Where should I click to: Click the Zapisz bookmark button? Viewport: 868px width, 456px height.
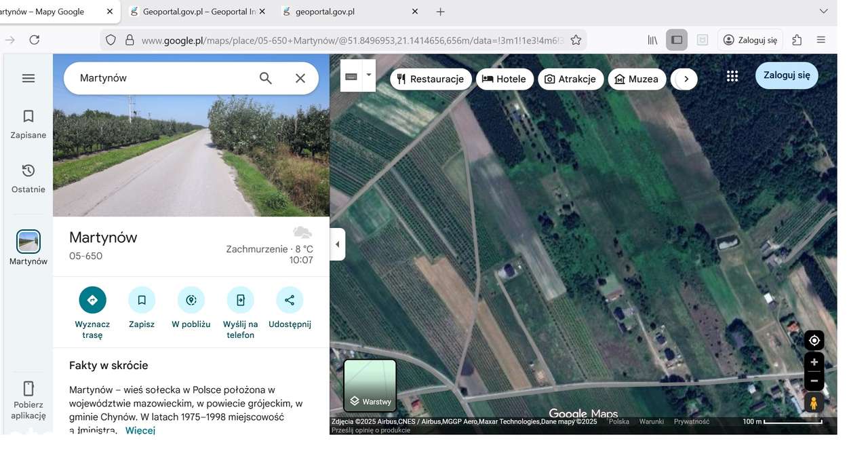click(142, 308)
